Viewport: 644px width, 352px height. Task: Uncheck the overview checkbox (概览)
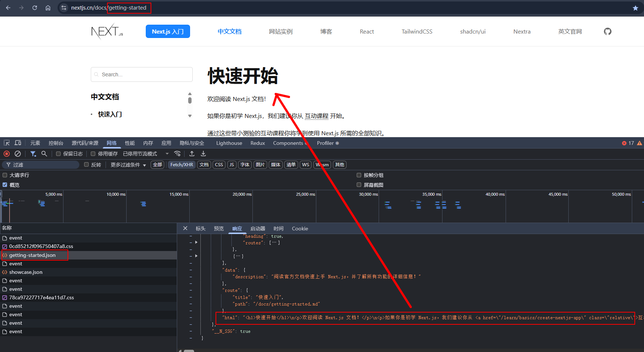5,185
